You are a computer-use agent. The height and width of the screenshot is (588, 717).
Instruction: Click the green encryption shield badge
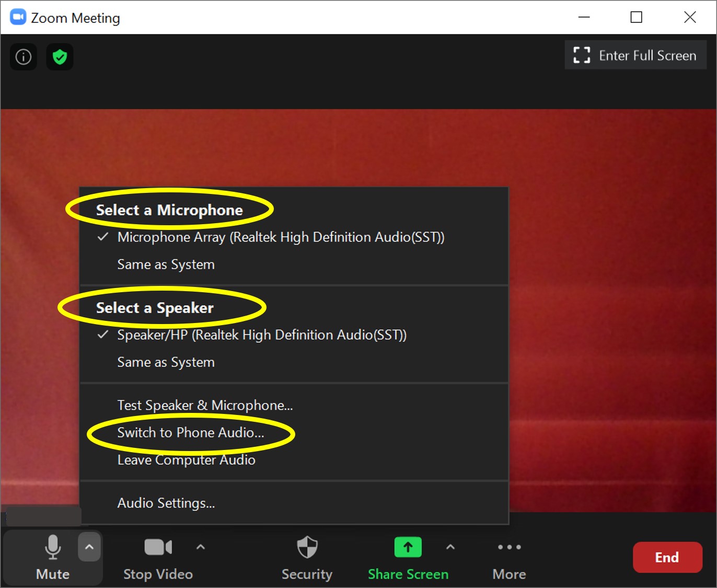tap(60, 56)
